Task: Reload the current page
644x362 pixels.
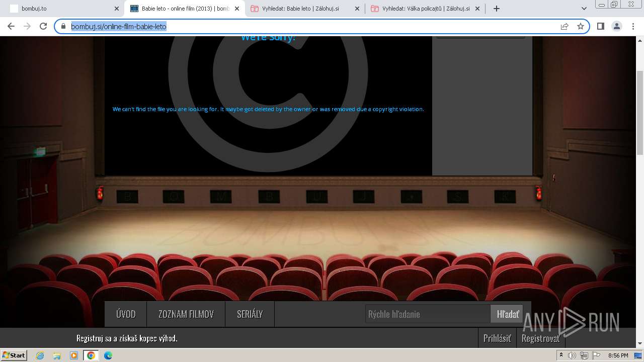Action: [43, 26]
